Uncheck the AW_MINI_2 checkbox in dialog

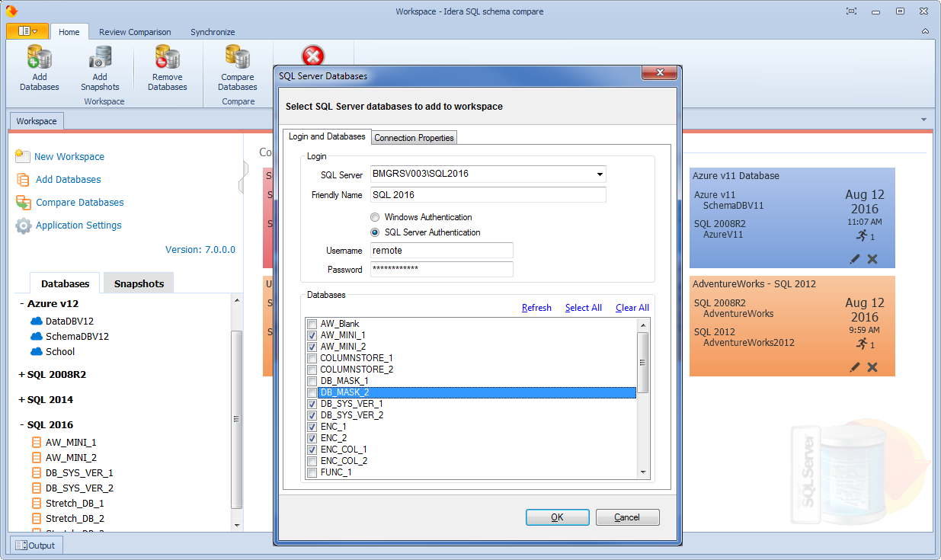(x=312, y=347)
